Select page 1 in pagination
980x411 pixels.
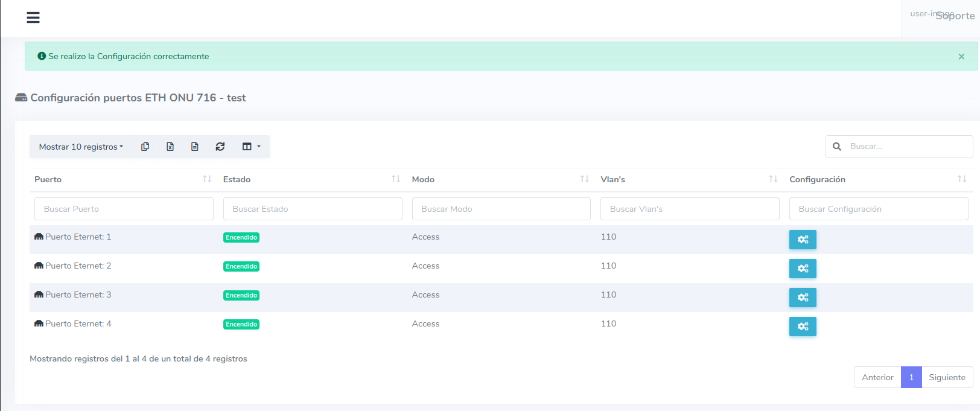911,377
